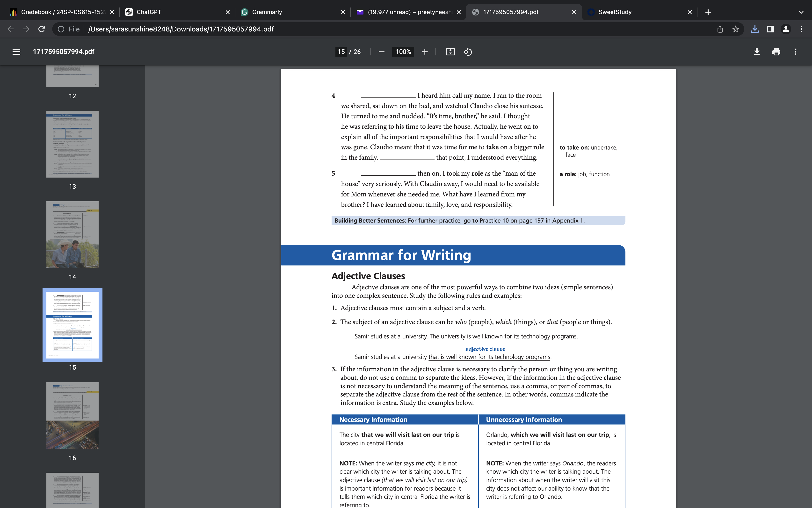Click the Building Better Sentences note
Image resolution: width=812 pixels, height=508 pixels.
pyautogui.click(x=478, y=221)
